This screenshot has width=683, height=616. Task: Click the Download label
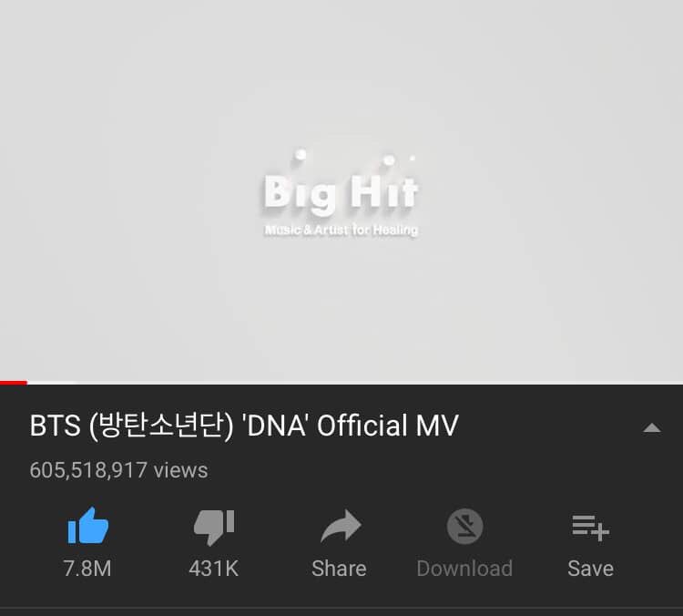click(x=464, y=569)
